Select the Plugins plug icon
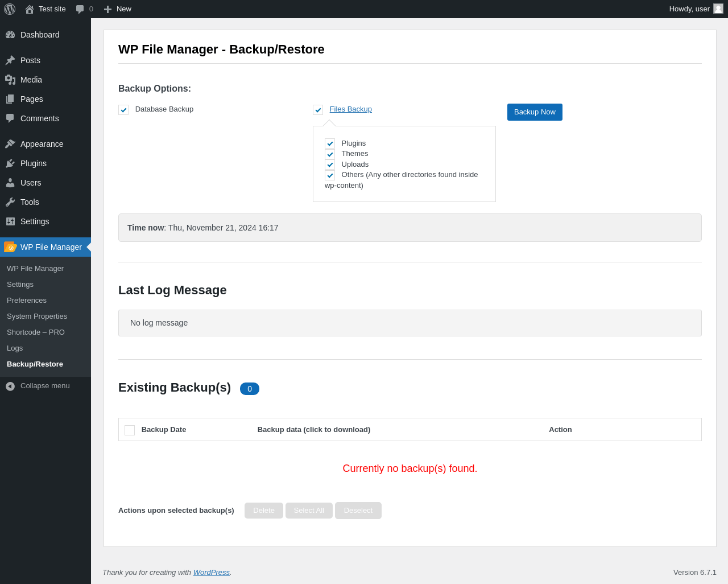The width and height of the screenshot is (728, 584). pos(10,163)
